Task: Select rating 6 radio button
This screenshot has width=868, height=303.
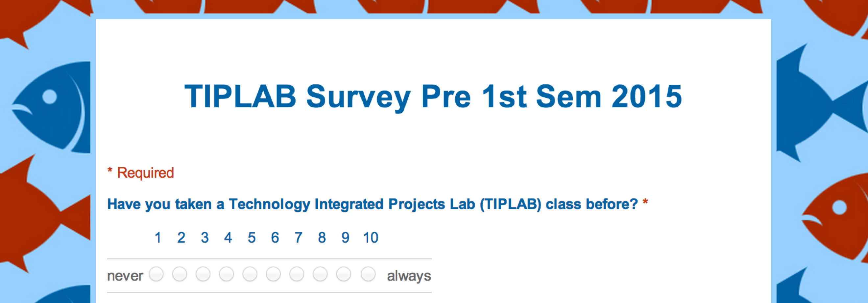Action: click(x=273, y=274)
